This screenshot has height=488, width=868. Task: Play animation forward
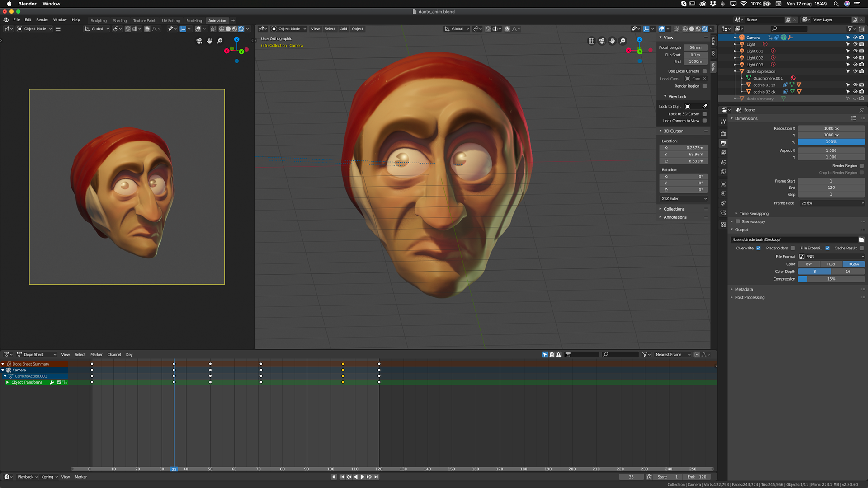tap(362, 477)
